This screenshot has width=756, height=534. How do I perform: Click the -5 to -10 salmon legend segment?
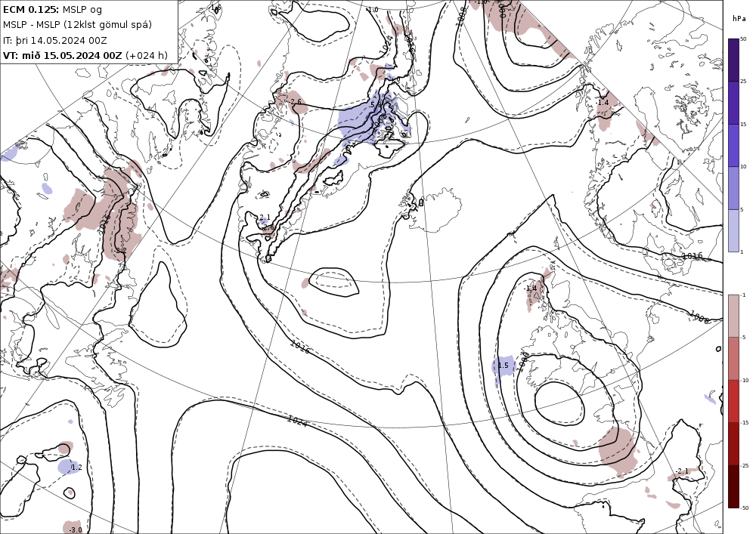(x=733, y=358)
